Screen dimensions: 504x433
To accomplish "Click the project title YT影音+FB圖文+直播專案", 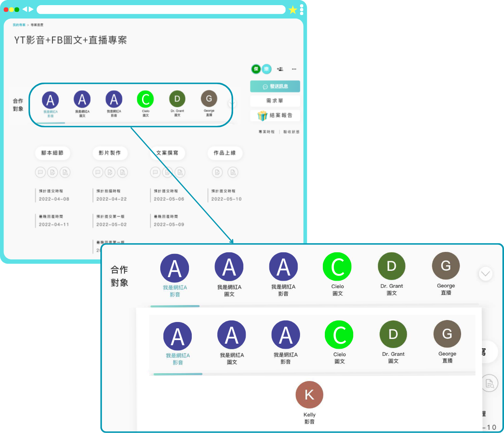I will (x=70, y=40).
